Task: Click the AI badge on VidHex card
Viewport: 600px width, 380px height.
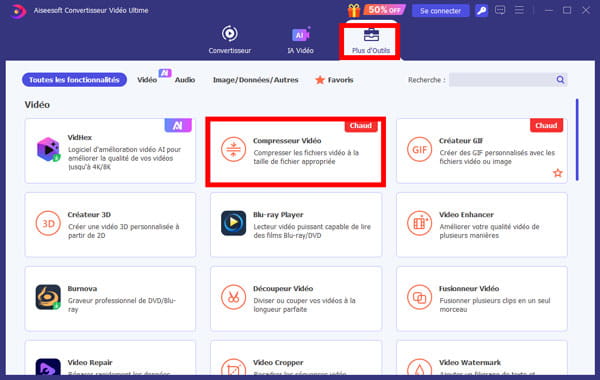Action: [178, 125]
